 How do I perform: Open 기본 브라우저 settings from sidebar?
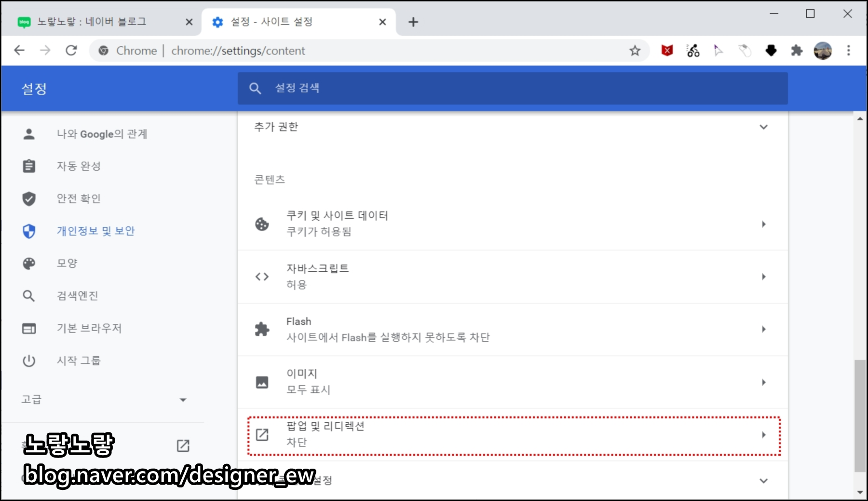pos(90,328)
